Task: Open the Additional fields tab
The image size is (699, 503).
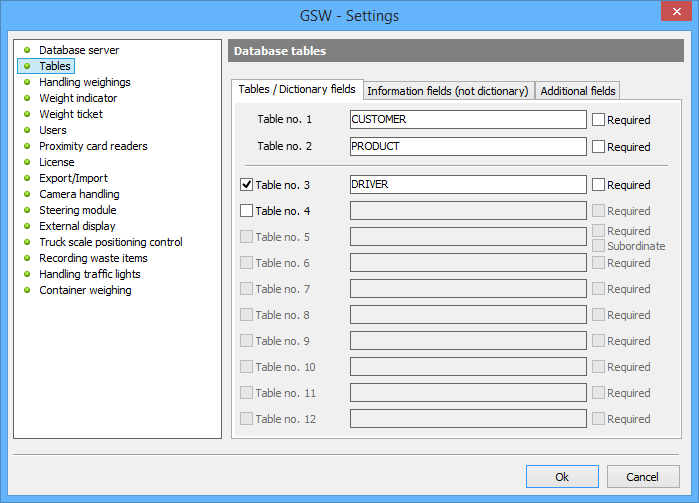Action: click(x=578, y=91)
